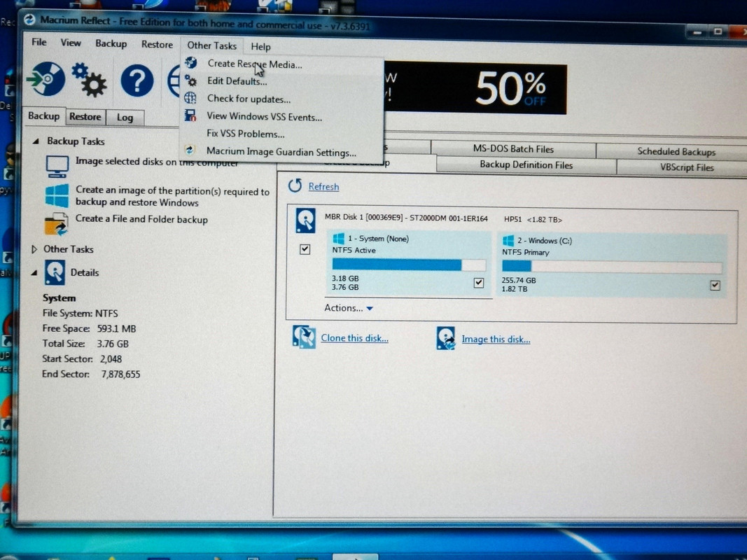The width and height of the screenshot is (747, 560).
Task: Collapse the Details section triangle
Action: click(x=34, y=272)
